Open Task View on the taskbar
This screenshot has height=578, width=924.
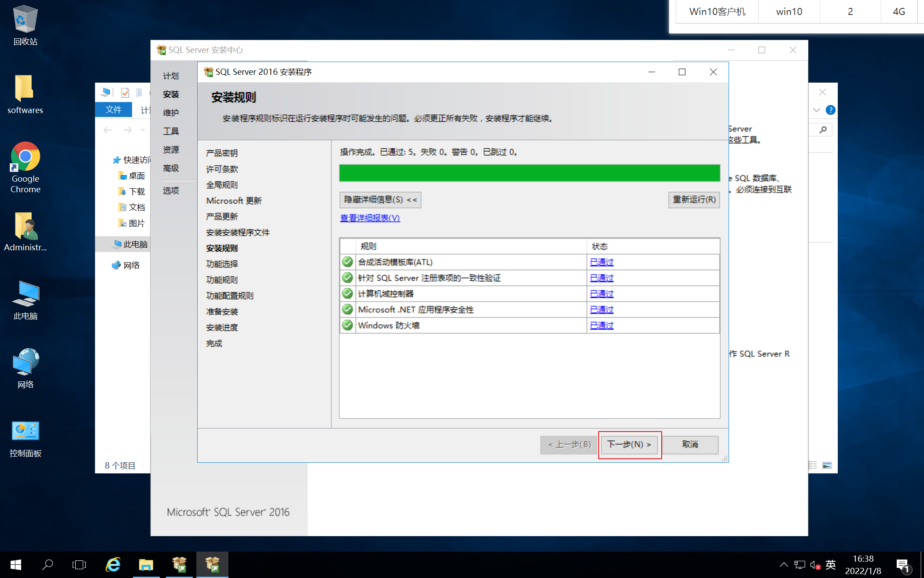tap(79, 565)
